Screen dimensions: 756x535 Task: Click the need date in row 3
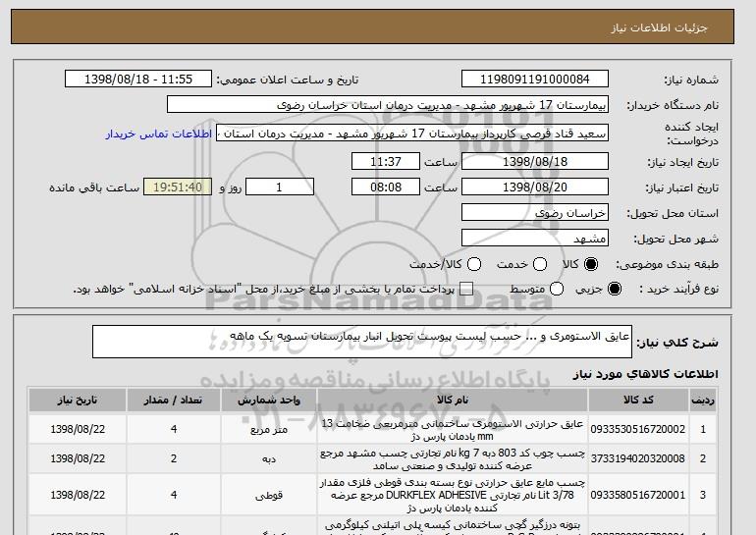click(78, 495)
